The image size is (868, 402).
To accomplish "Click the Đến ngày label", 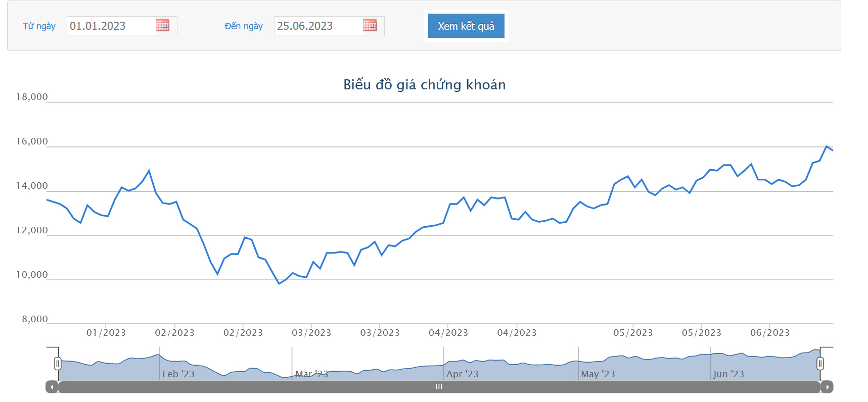I will [244, 26].
